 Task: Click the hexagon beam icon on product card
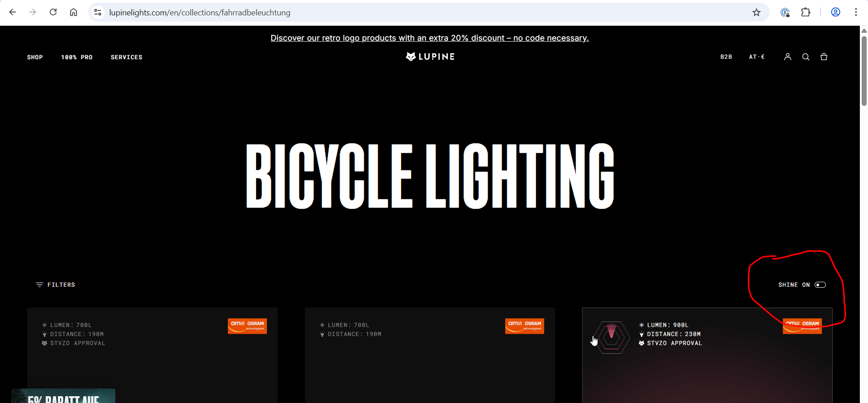pyautogui.click(x=611, y=337)
